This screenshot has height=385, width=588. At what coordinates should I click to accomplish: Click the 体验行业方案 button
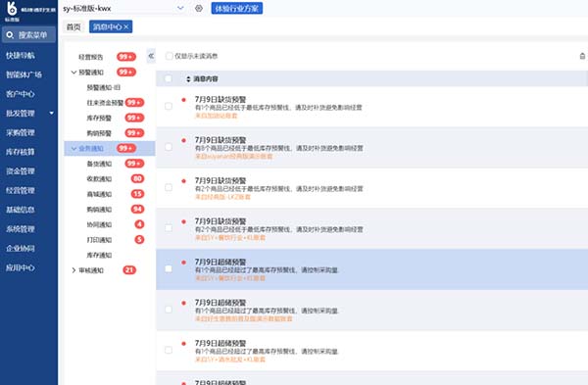pyautogui.click(x=236, y=8)
